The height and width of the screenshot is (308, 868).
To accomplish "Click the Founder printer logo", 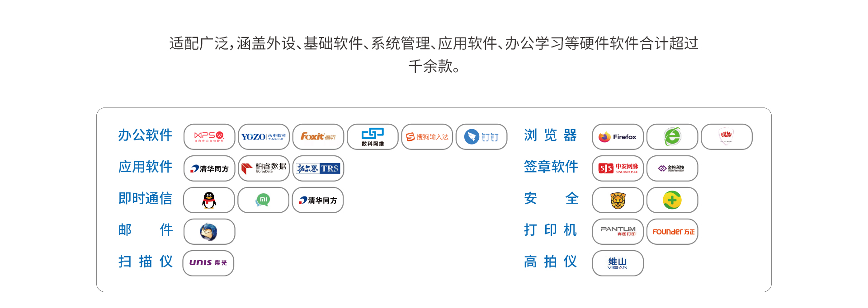I will tap(672, 232).
